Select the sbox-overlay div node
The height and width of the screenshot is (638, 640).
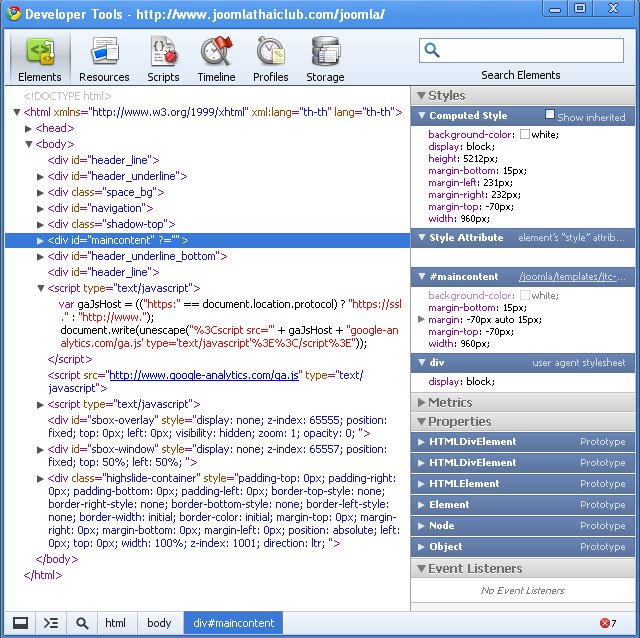point(218,427)
